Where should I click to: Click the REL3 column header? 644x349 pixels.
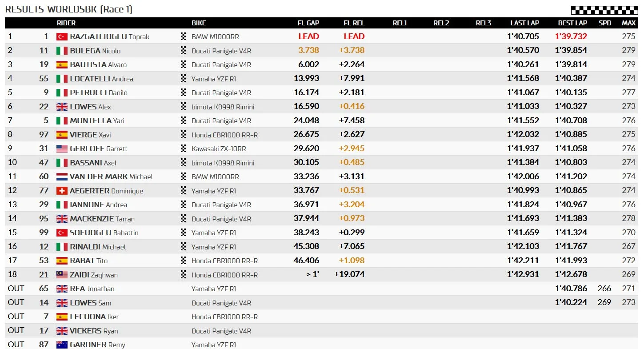[x=483, y=23]
